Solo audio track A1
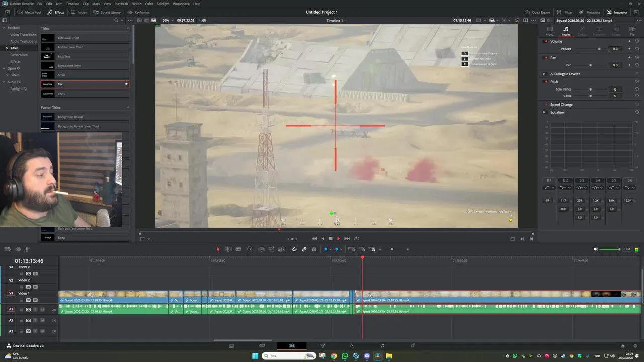This screenshot has width=644, height=362. coord(35,309)
